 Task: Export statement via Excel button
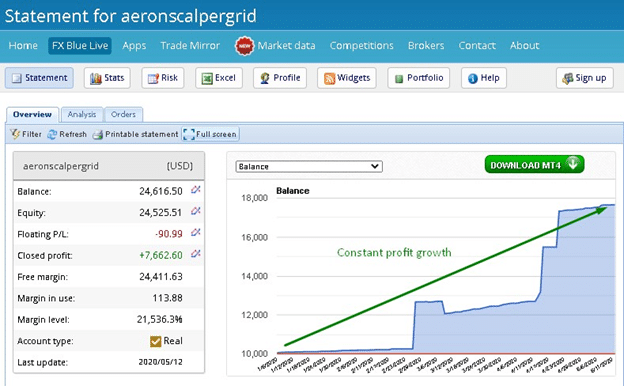click(x=219, y=78)
